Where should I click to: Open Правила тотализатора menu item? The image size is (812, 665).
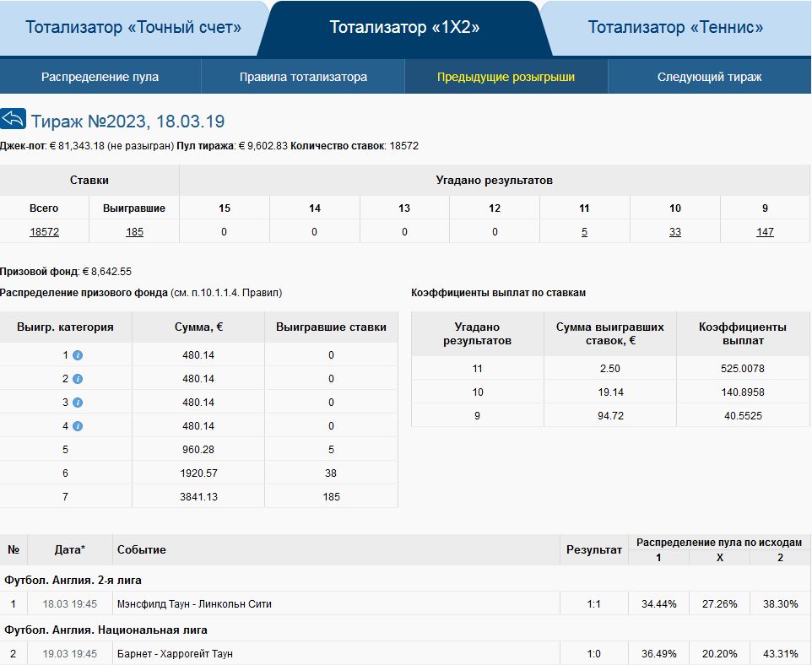[303, 77]
